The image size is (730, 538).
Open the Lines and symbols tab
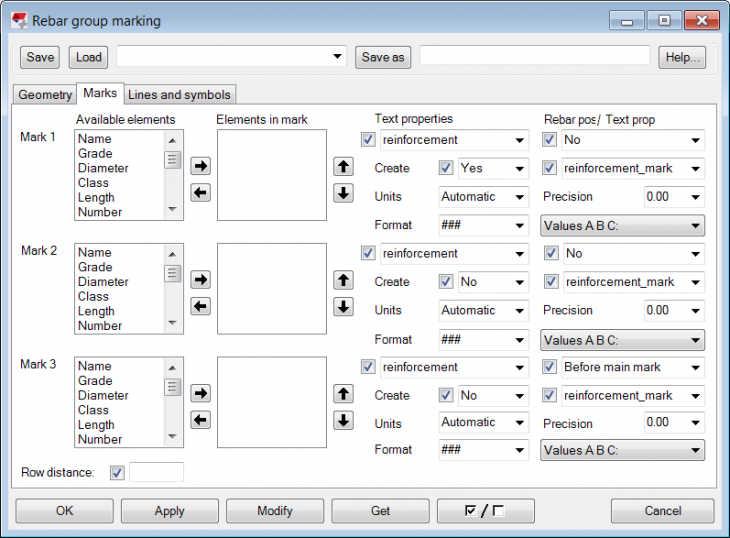click(x=179, y=95)
